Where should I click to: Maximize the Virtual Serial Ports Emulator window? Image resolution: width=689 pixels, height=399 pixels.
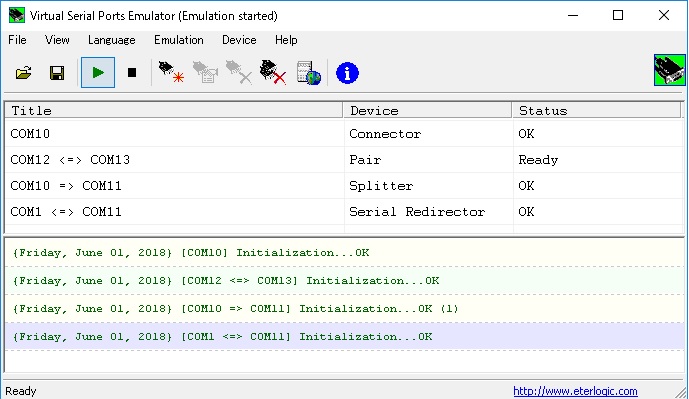tap(618, 15)
